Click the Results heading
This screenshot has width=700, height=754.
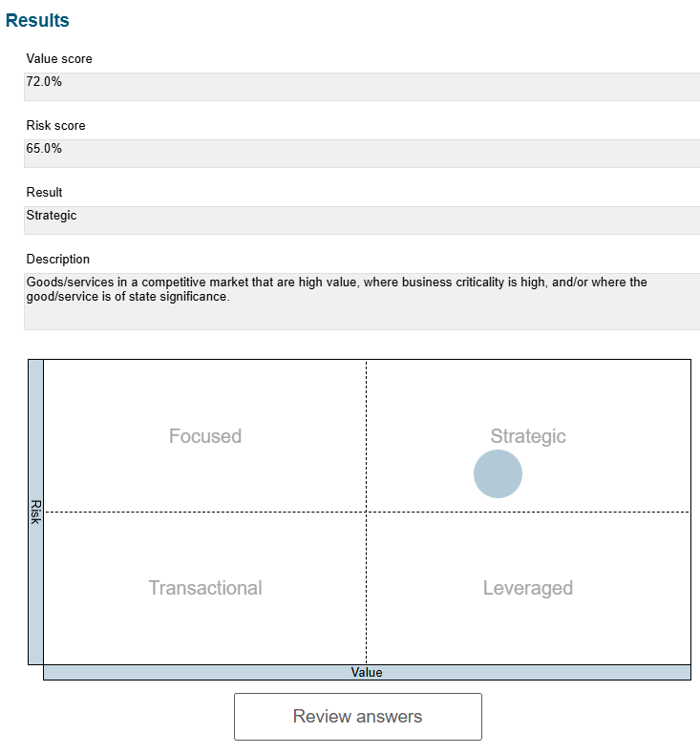tap(37, 20)
